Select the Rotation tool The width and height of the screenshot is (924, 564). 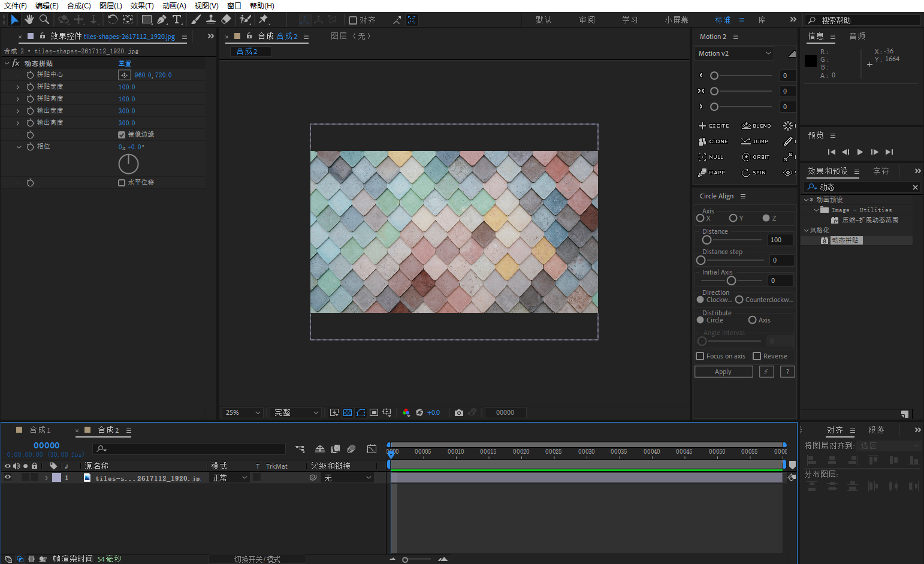tap(112, 20)
